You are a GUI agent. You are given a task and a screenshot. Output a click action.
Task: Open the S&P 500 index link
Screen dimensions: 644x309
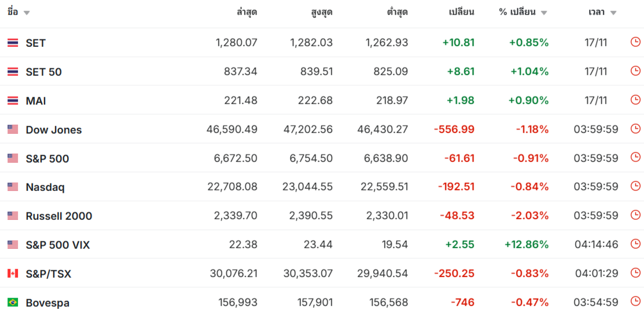[x=47, y=159]
